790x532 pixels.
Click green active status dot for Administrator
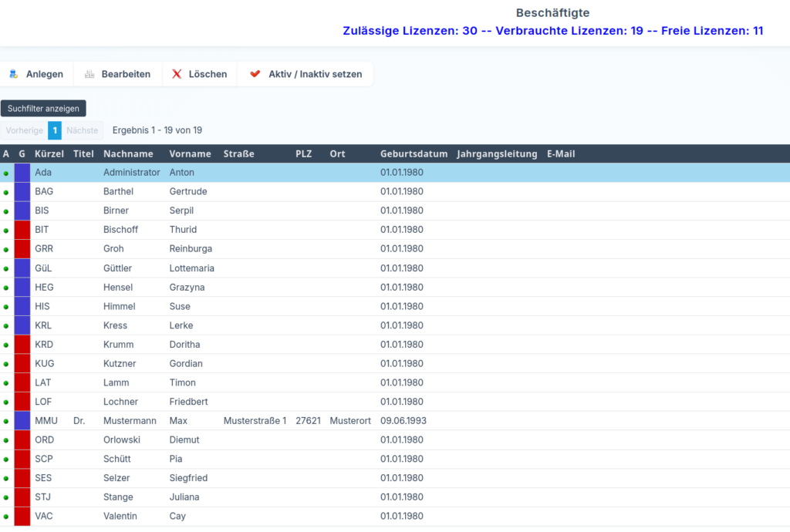(x=6, y=173)
